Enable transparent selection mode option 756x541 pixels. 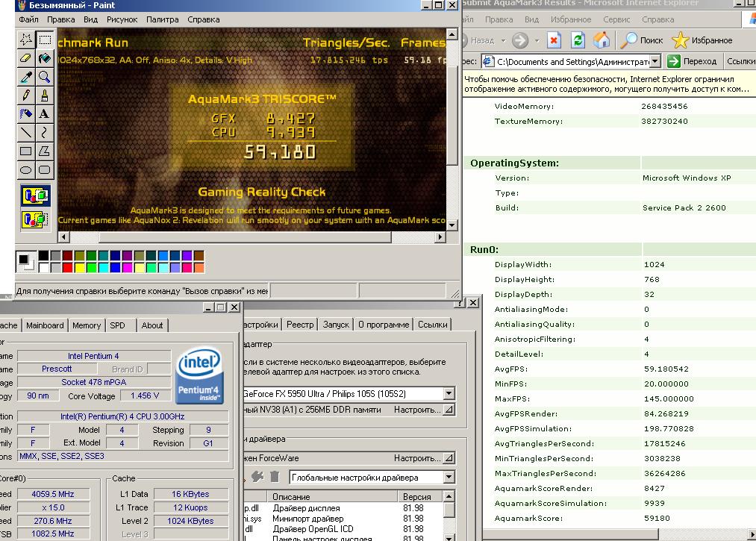pos(35,219)
